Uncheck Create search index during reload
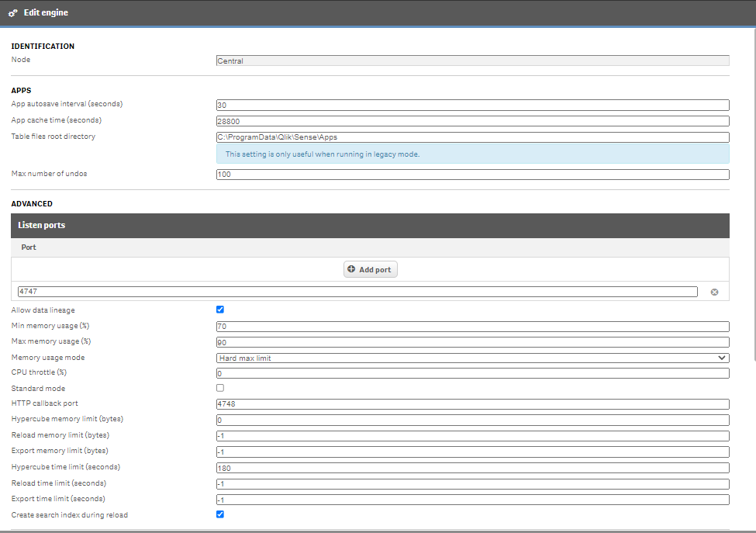 click(220, 514)
